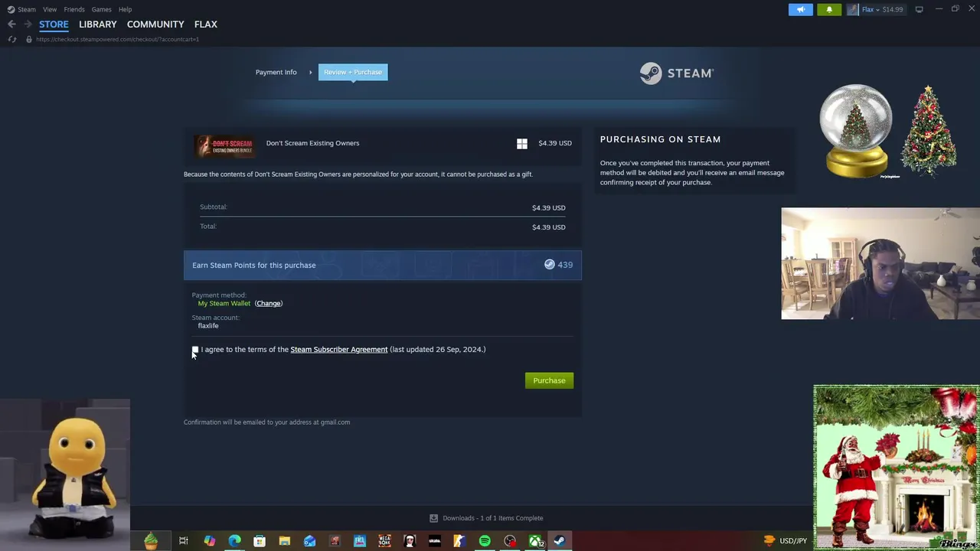The width and height of the screenshot is (980, 551).
Task: Open the Steam menu
Action: point(27,9)
